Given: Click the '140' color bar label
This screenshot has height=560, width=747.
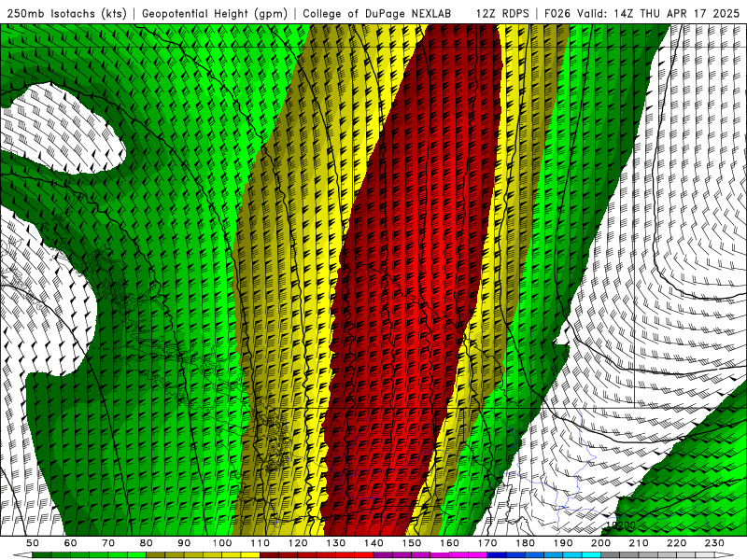Looking at the screenshot, I should point(373,543).
